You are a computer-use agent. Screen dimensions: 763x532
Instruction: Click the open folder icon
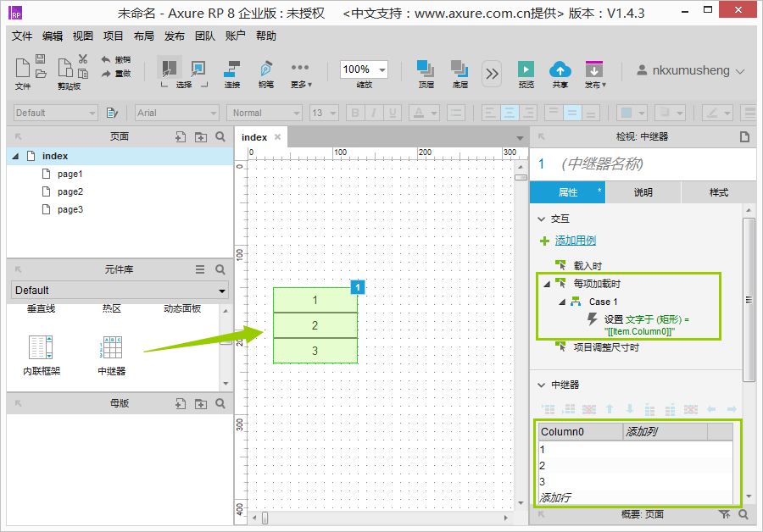(x=41, y=74)
